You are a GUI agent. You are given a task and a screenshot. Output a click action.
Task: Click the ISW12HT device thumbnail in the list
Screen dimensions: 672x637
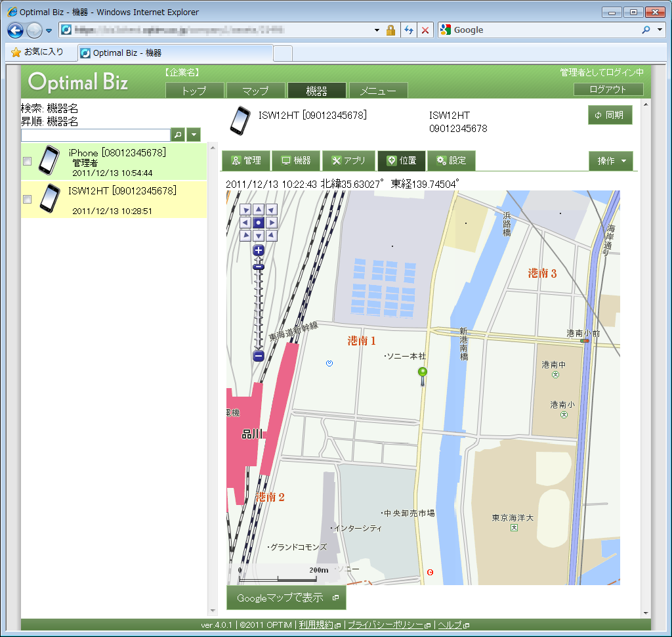(x=50, y=198)
